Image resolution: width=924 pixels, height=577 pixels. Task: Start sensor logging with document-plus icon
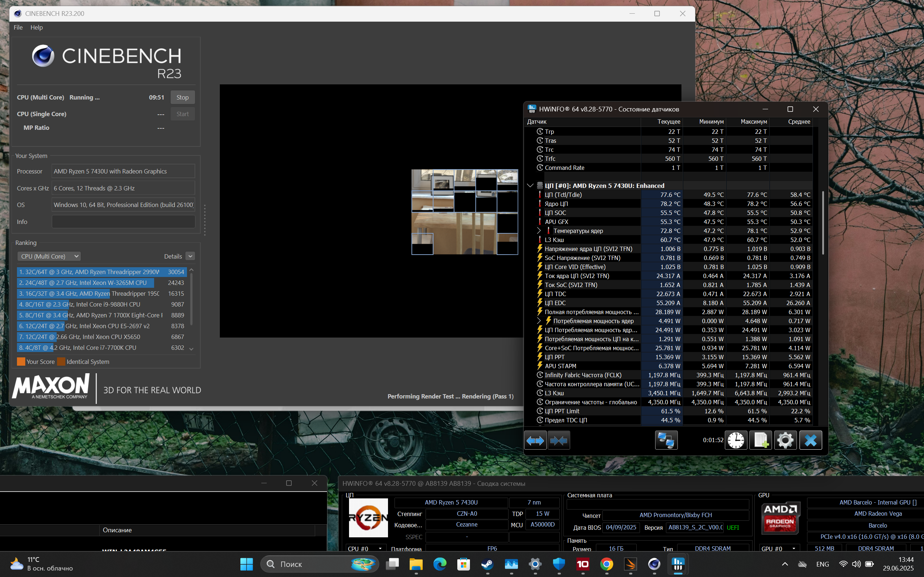760,441
